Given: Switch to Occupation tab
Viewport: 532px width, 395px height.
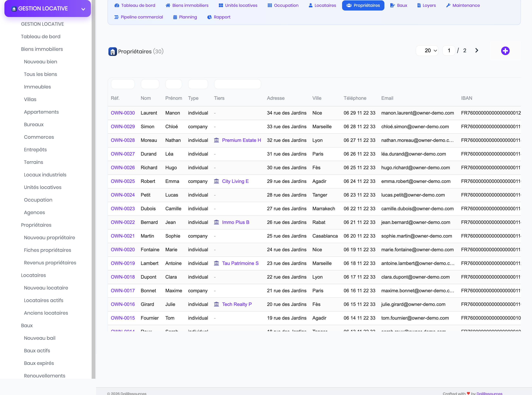Looking at the screenshot, I should point(283,5).
